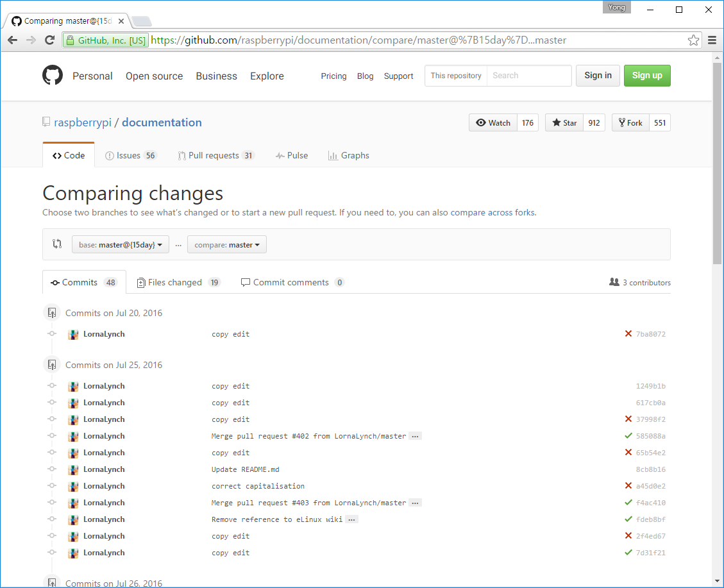The width and height of the screenshot is (724, 588).
Task: Reload the page in Chrome
Action: tap(49, 40)
